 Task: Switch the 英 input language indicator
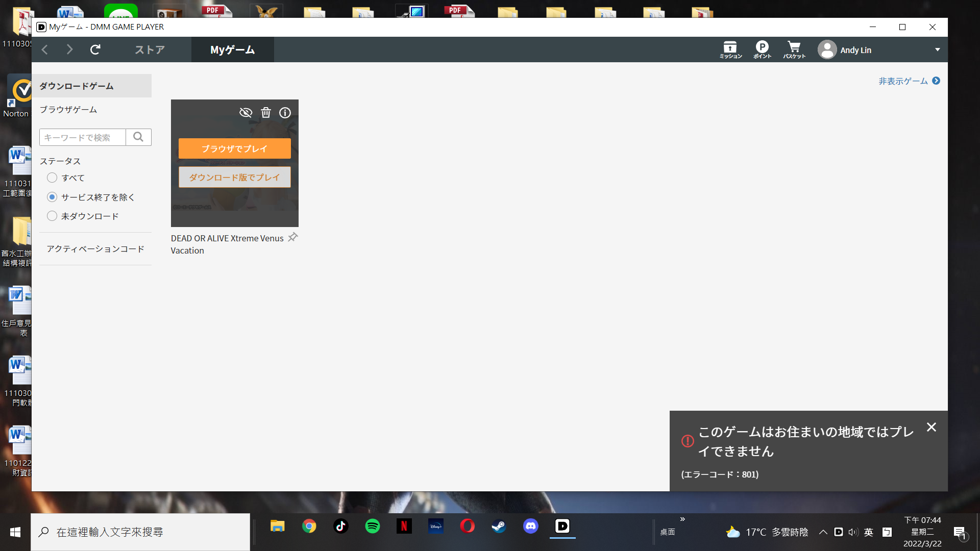tap(869, 532)
